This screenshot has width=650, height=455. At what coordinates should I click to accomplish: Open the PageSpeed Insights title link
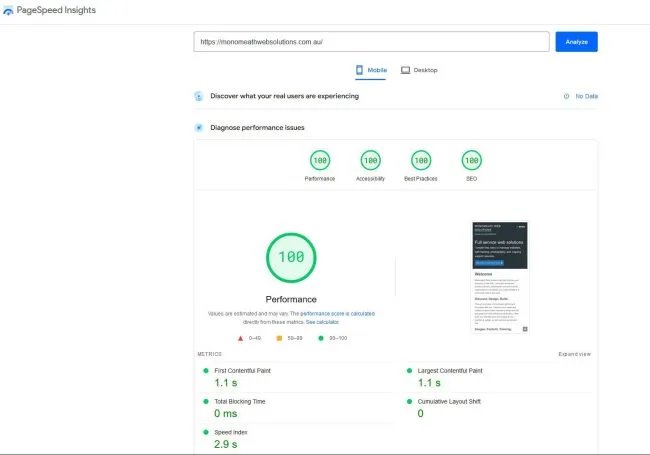point(56,10)
